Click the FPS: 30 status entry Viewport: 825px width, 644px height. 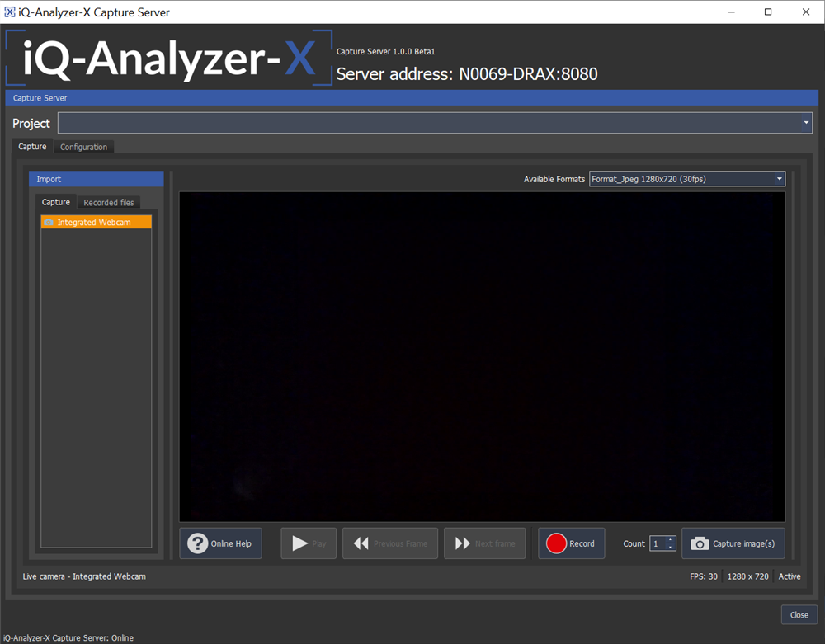pyautogui.click(x=704, y=576)
